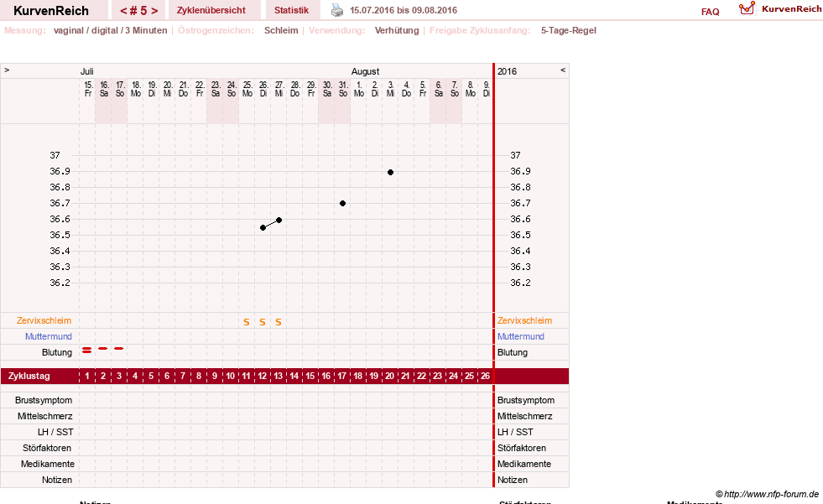Click the date column '9. Di'

pos(487,89)
